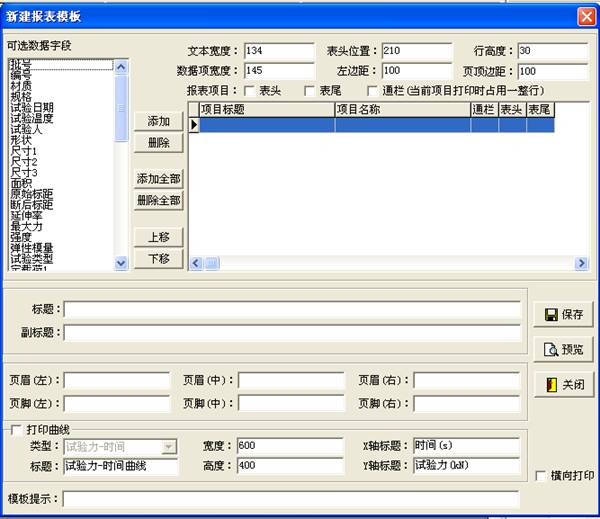This screenshot has width=600, height=519.
Task: Enable 通栏 full-row checkbox
Action: click(x=372, y=91)
